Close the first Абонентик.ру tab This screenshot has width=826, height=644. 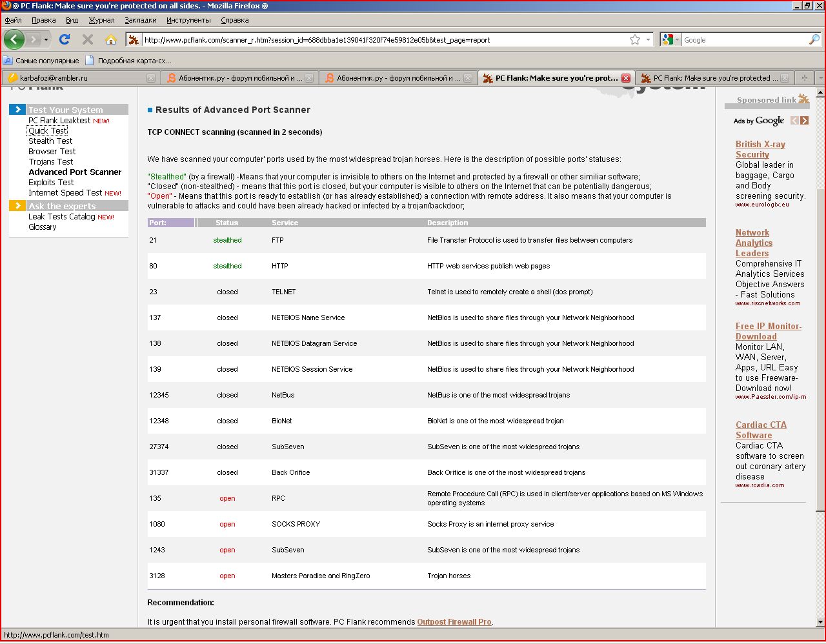309,78
